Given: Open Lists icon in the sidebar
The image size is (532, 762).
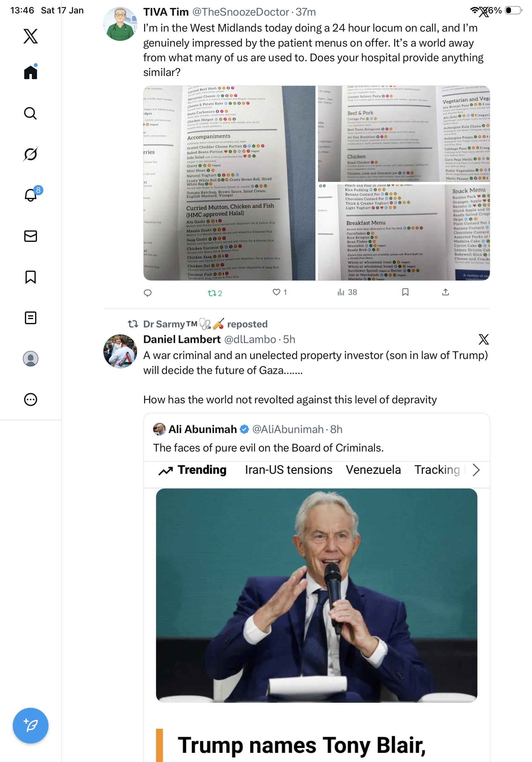Looking at the screenshot, I should pyautogui.click(x=31, y=317).
